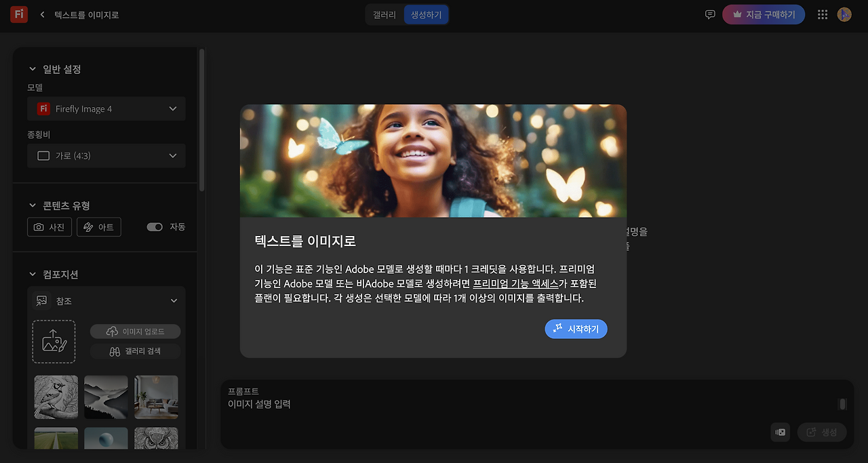Viewport: 868px width, 463px height.
Task: Click your profile avatar
Action: point(844,14)
